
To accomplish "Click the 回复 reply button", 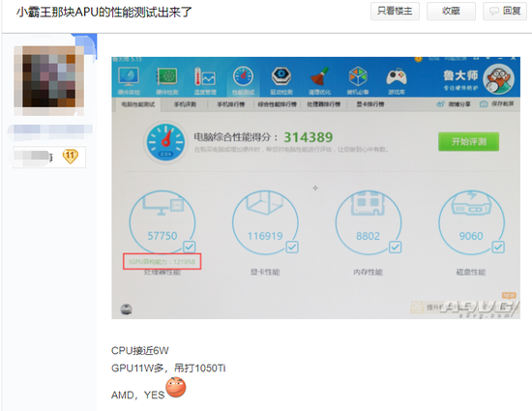I will pos(505,12).
